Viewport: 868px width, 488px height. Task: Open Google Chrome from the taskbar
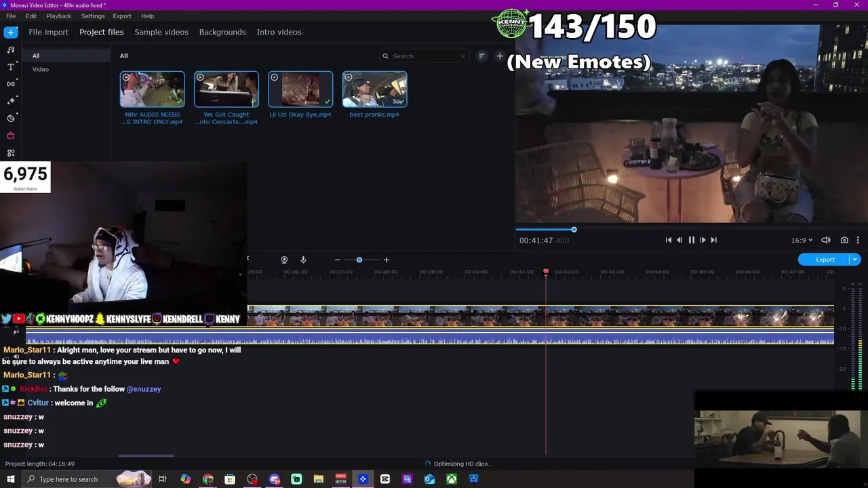coord(208,479)
